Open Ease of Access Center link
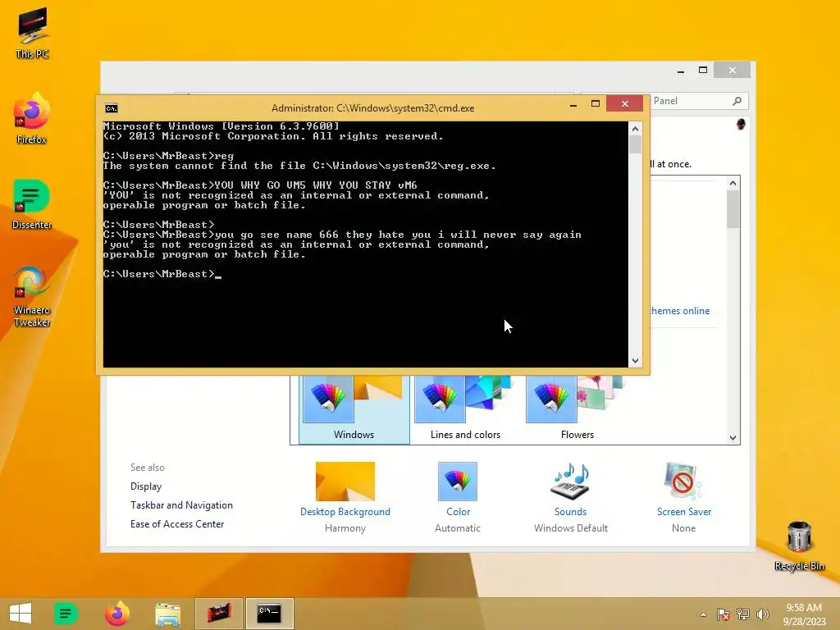 coord(177,524)
